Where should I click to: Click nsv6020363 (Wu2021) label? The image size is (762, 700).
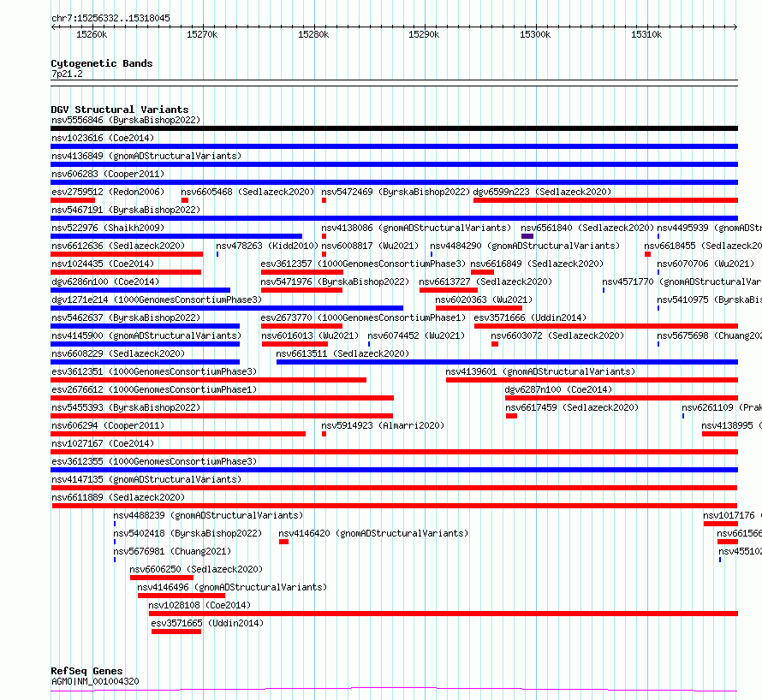[x=484, y=300]
